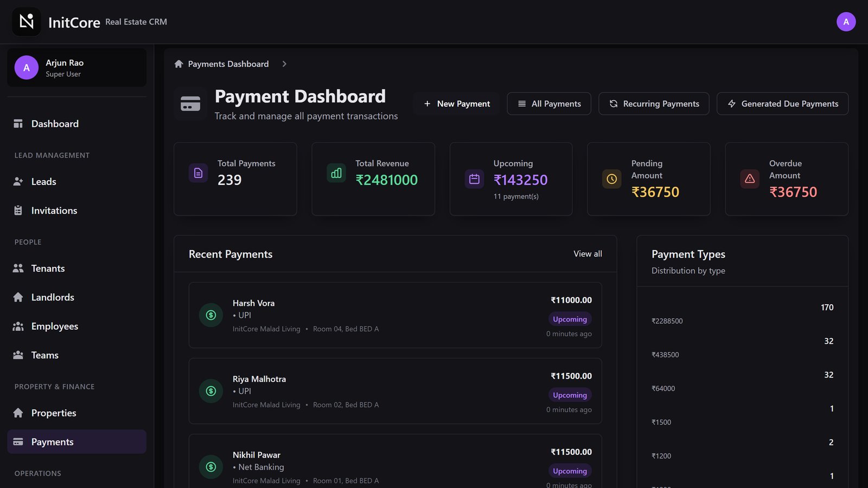Click Riya Malhotra payment name

click(x=259, y=379)
